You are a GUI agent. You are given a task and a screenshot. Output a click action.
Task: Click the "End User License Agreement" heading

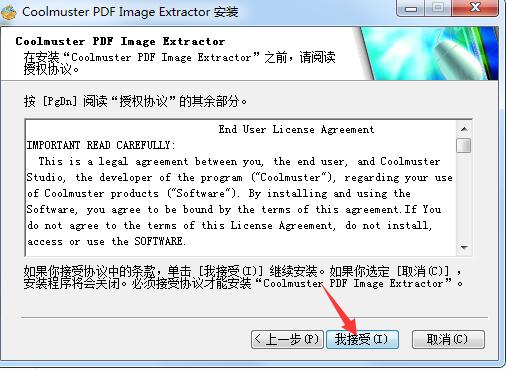(296, 129)
